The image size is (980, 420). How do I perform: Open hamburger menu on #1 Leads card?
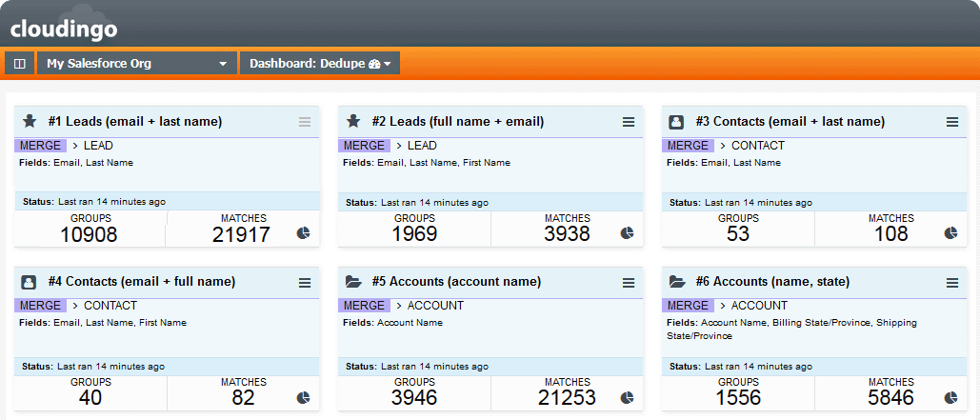(x=305, y=123)
